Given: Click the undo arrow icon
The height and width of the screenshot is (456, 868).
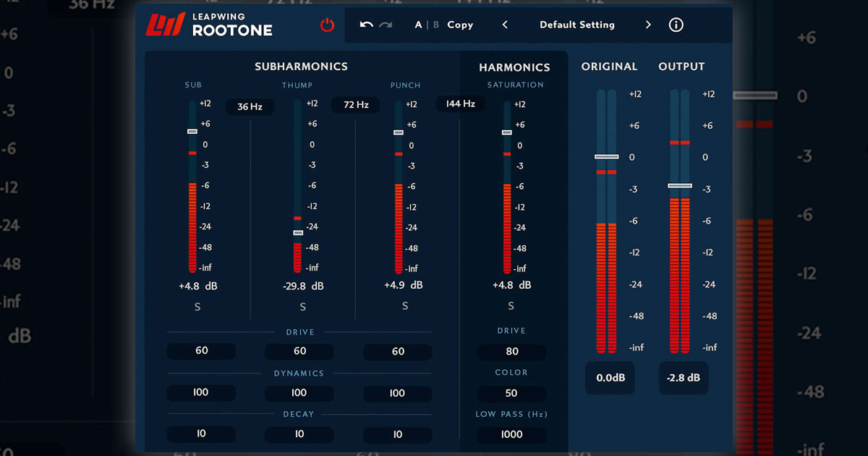Looking at the screenshot, I should tap(367, 25).
